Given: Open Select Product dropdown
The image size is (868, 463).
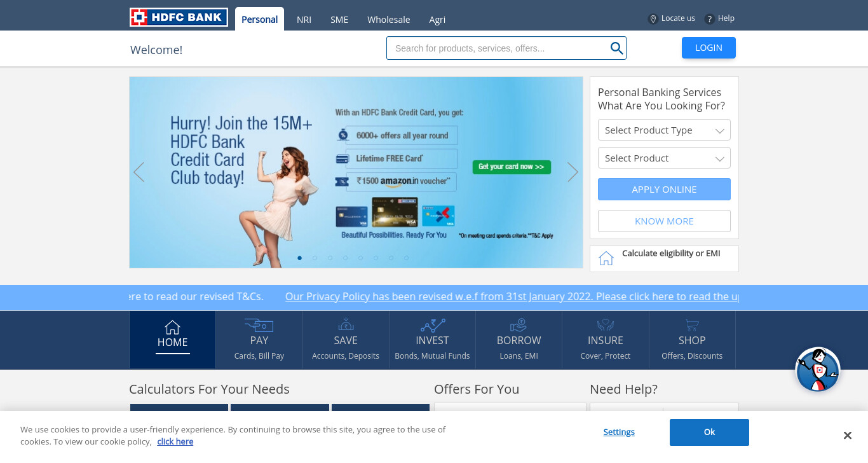Looking at the screenshot, I should (664, 158).
